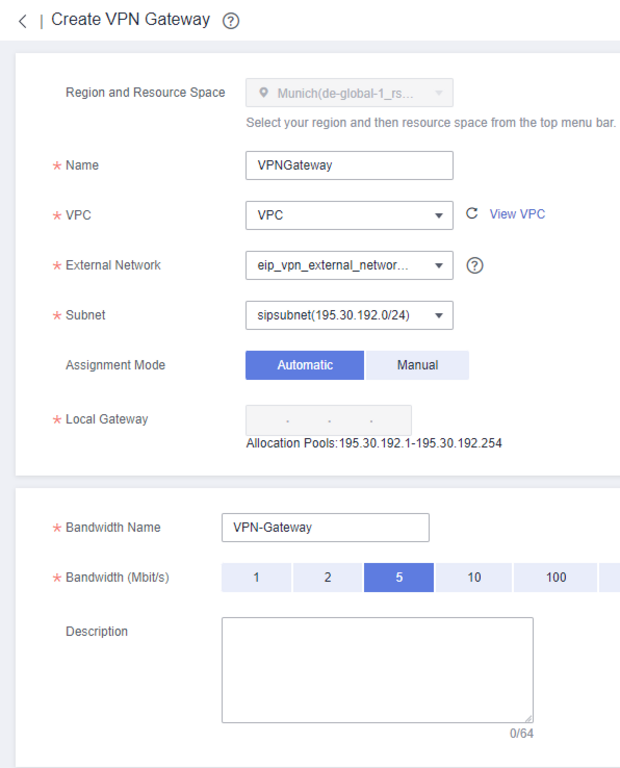Open help icon next to page title
Viewport: 620px width, 768px height.
(x=231, y=21)
